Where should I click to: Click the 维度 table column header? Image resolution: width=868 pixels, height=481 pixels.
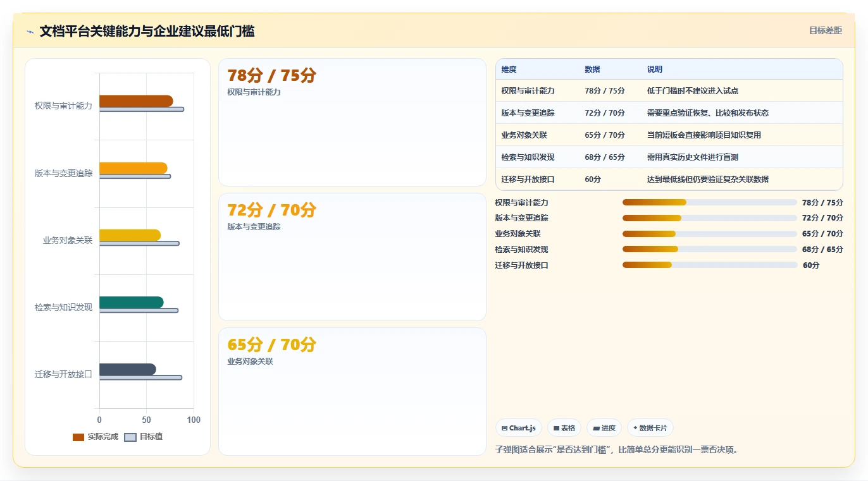click(509, 70)
